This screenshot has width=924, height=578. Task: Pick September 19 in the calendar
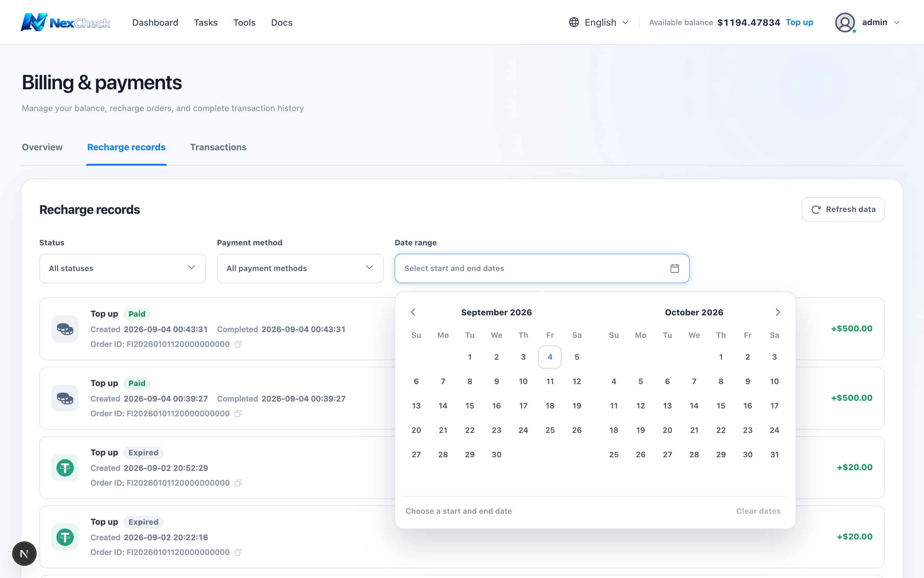(x=577, y=406)
